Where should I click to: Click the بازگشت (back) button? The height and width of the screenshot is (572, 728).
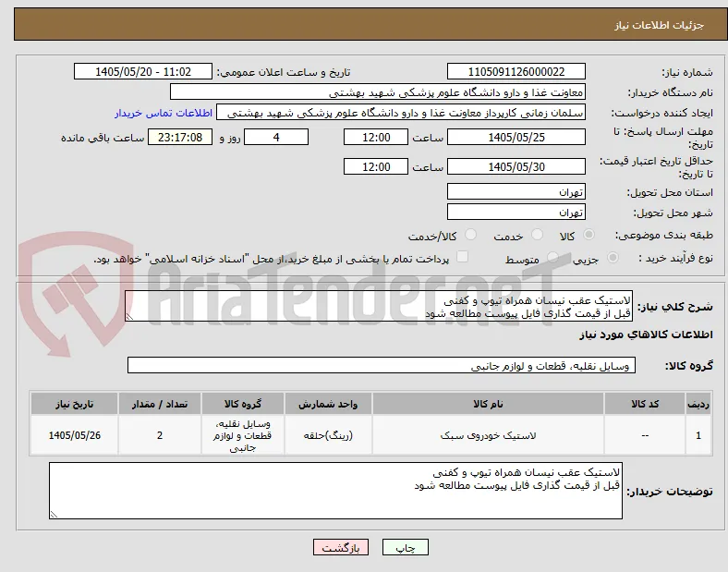(341, 547)
